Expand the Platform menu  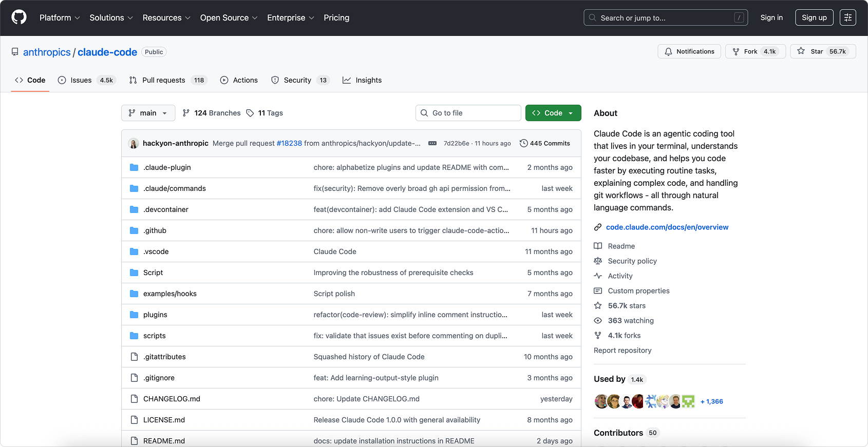pyautogui.click(x=60, y=17)
